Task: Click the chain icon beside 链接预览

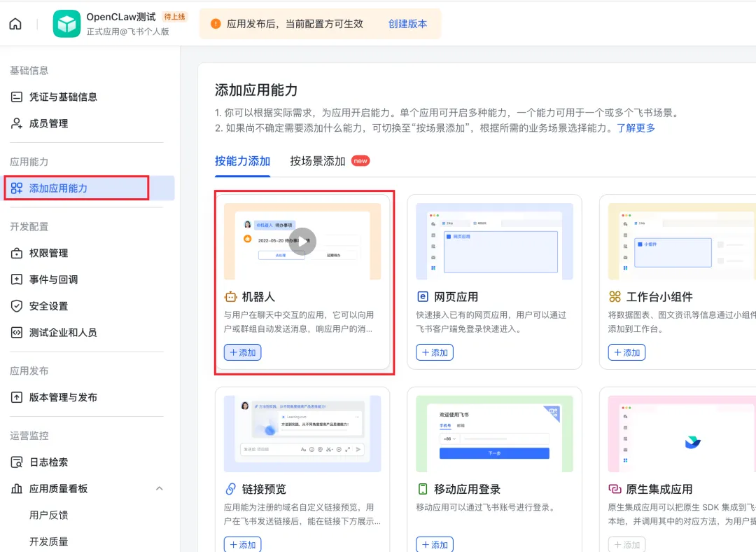Action: tap(230, 489)
